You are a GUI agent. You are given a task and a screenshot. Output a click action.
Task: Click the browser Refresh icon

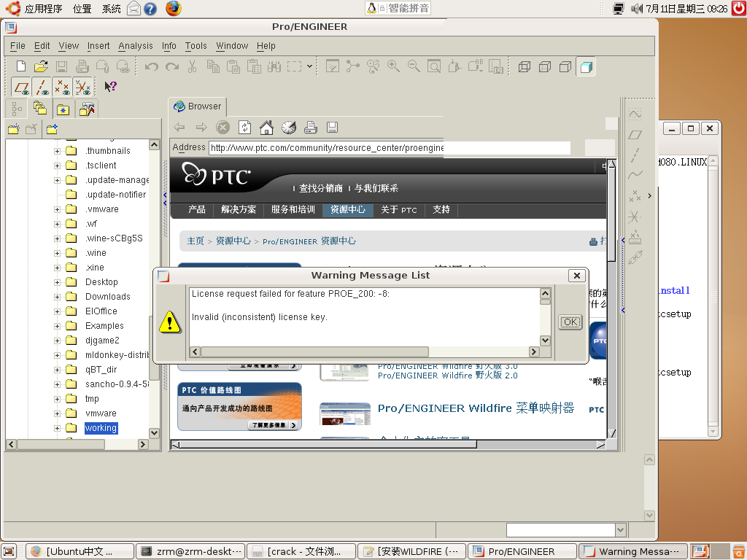click(245, 128)
